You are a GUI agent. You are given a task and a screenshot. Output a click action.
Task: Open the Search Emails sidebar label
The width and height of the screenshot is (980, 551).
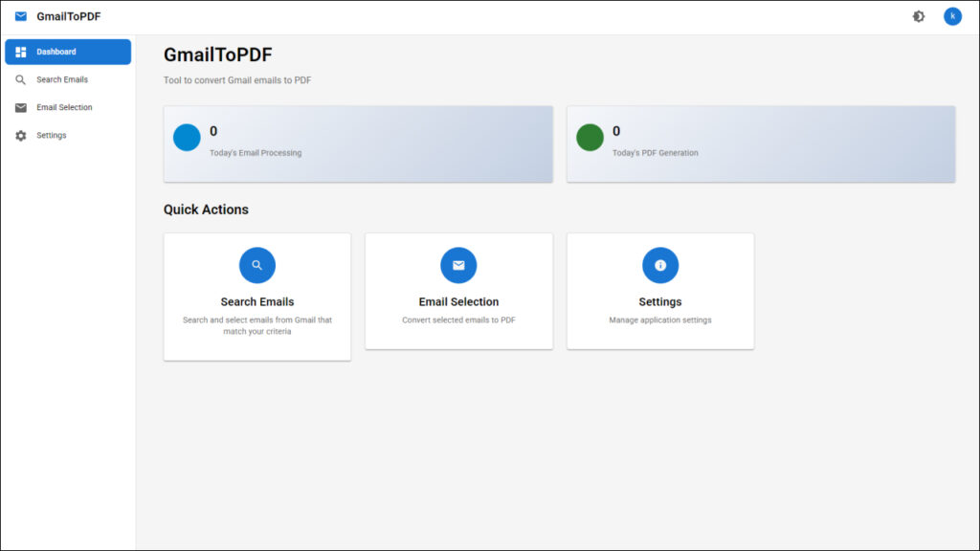click(62, 80)
